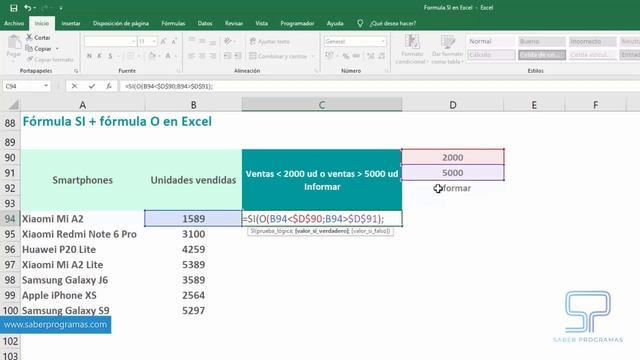The height and width of the screenshot is (360, 640).
Task: Click the Insert Function fx icon
Action: point(109,86)
